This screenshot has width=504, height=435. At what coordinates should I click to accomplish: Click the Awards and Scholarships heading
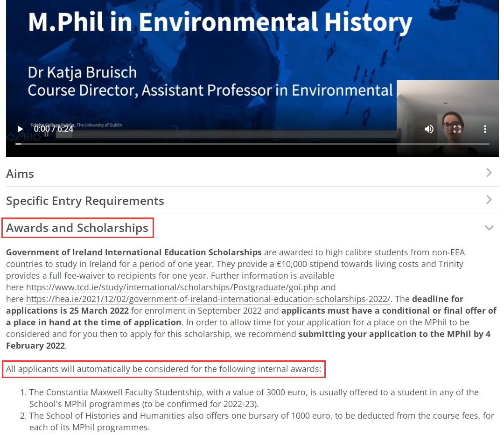coord(77,228)
